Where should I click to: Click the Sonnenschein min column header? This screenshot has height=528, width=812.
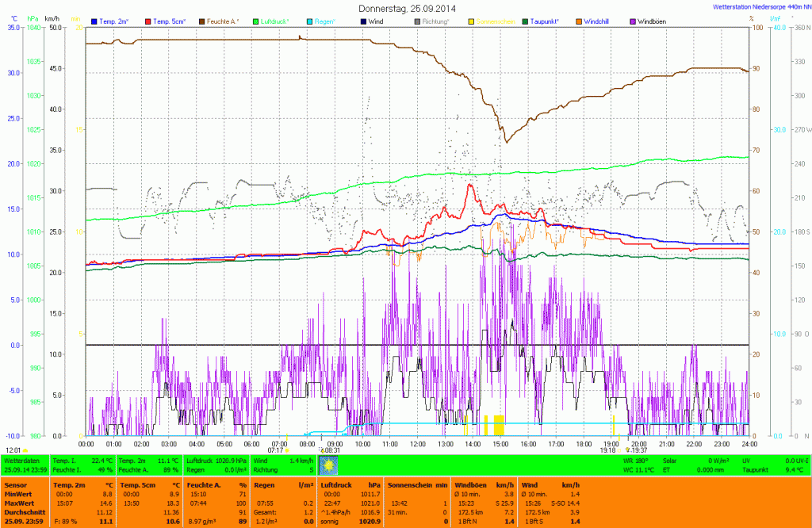(412, 484)
